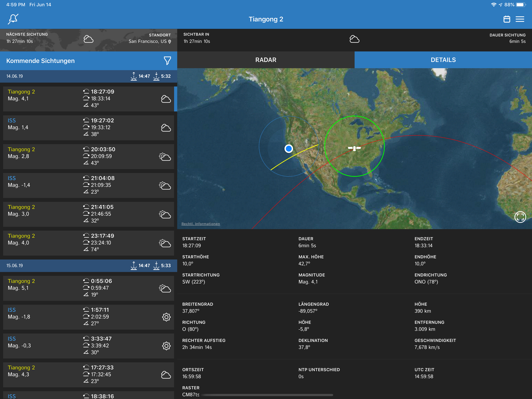The image size is (532, 399).
Task: Tap the Startzeit value 18:27:09 in details
Action: (x=191, y=246)
